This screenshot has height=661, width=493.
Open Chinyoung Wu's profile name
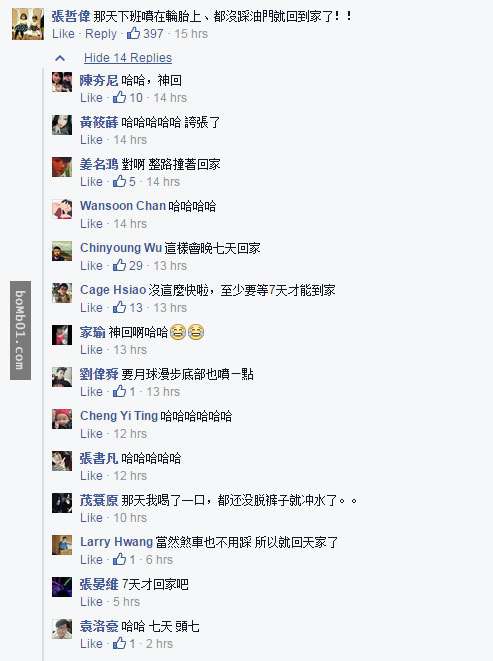click(121, 247)
